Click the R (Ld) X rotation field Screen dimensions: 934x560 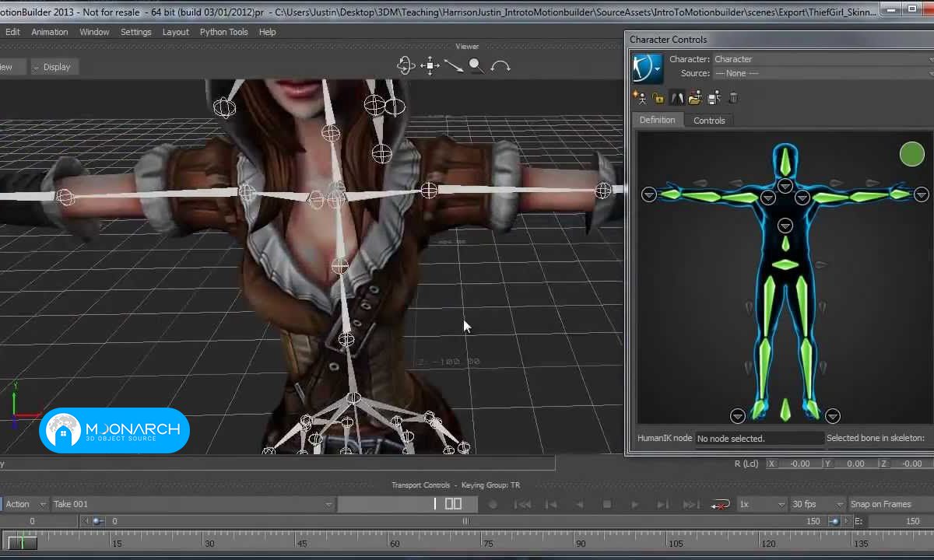click(x=800, y=464)
